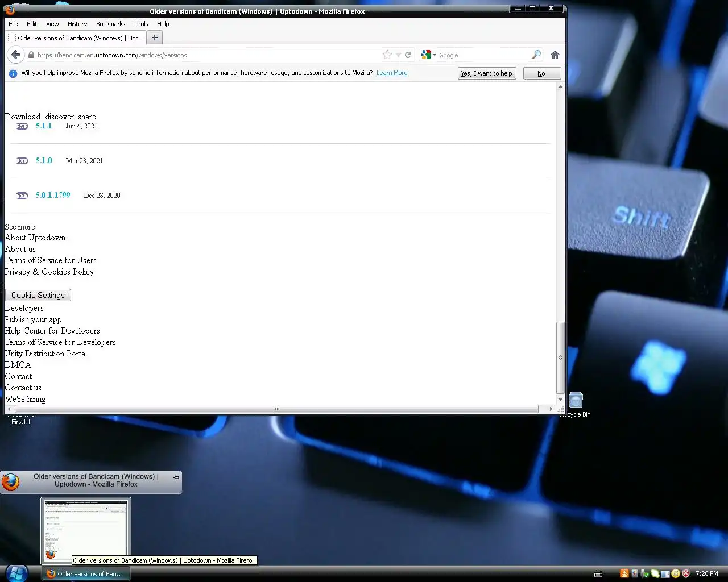
Task: Click the on-screen keyboard taskbar icon
Action: [598, 574]
